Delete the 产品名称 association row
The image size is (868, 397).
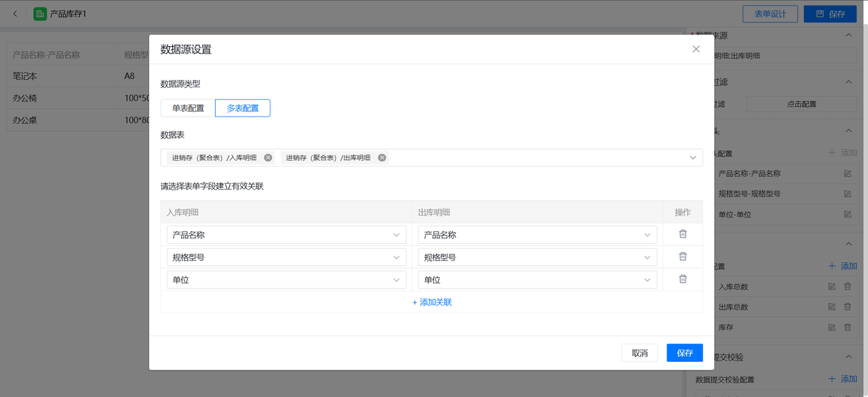683,234
